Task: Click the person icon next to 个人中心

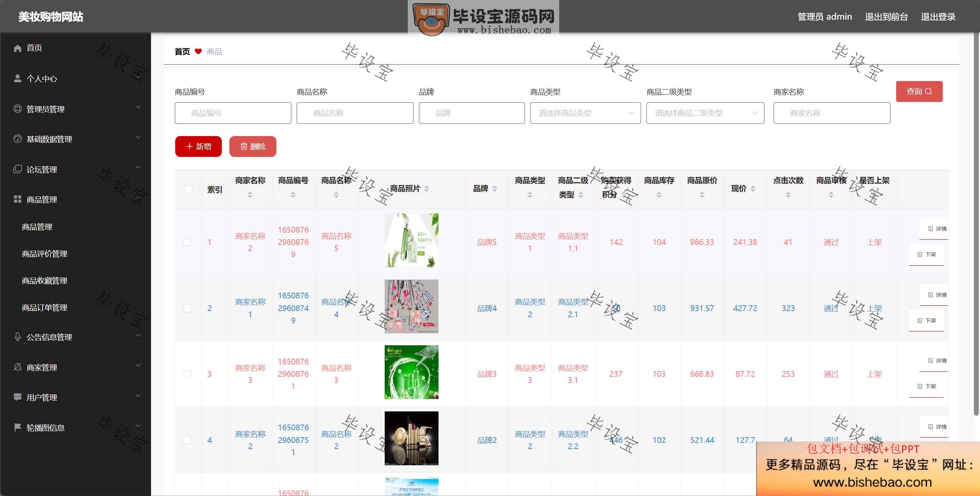Action: [x=17, y=78]
